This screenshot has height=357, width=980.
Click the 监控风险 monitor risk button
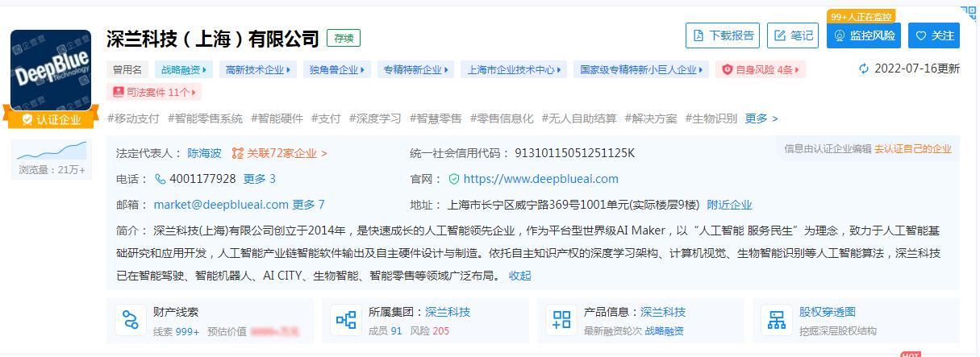[864, 35]
